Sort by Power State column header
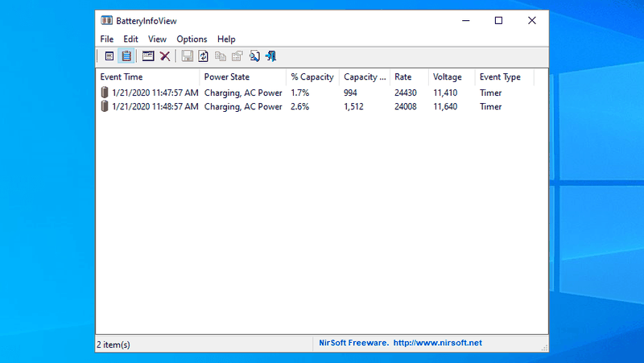644x363 pixels. coord(243,76)
